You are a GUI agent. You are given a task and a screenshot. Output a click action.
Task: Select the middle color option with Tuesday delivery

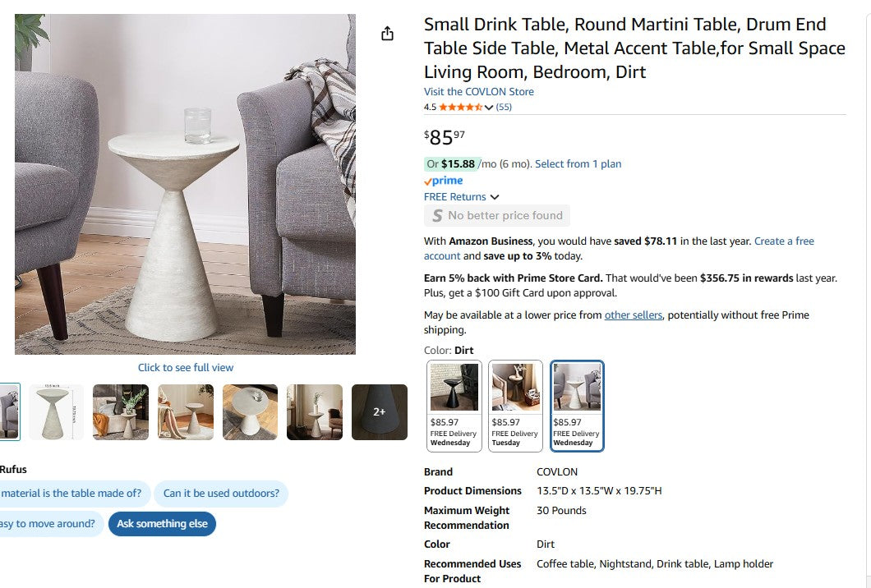[515, 406]
